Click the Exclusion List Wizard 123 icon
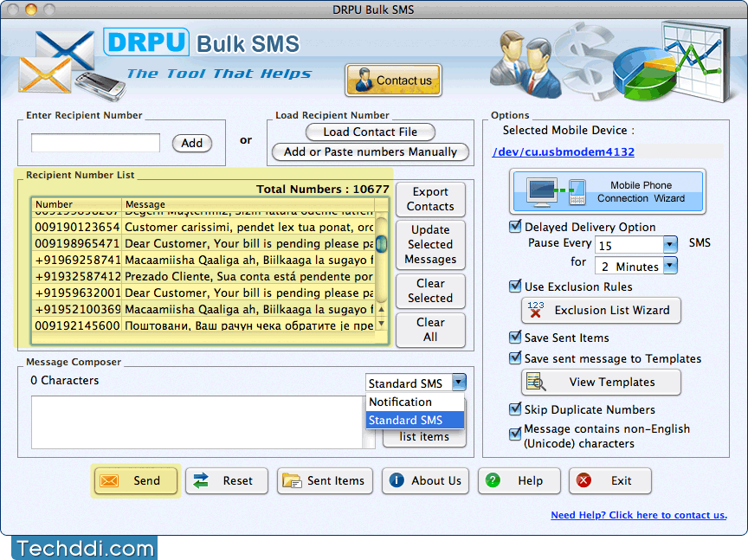 (x=535, y=310)
